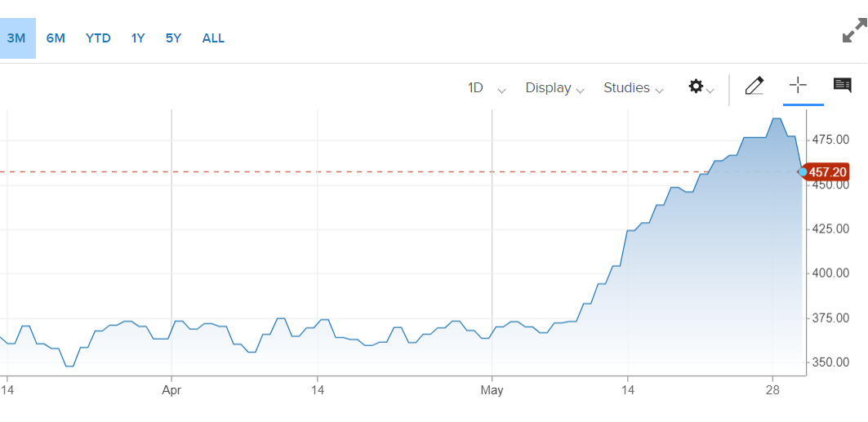This screenshot has width=868, height=422.
Task: Expand the chevron beside the gear icon
Action: click(710, 91)
